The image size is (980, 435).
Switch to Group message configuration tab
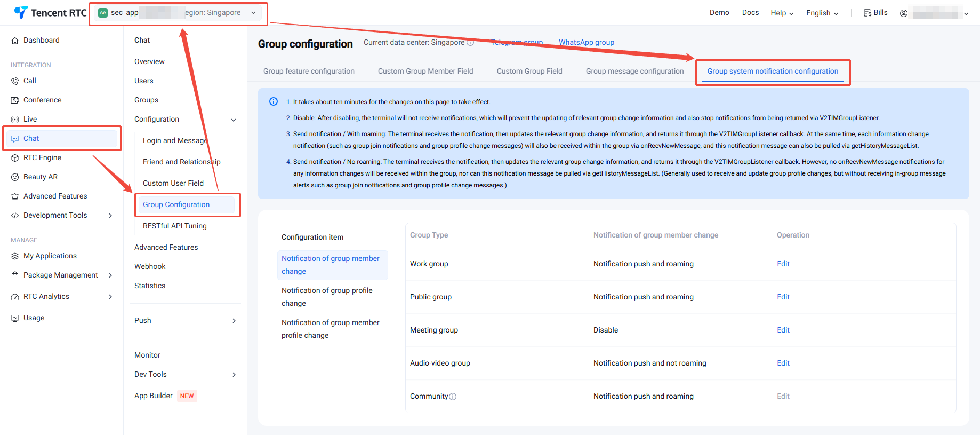tap(634, 72)
